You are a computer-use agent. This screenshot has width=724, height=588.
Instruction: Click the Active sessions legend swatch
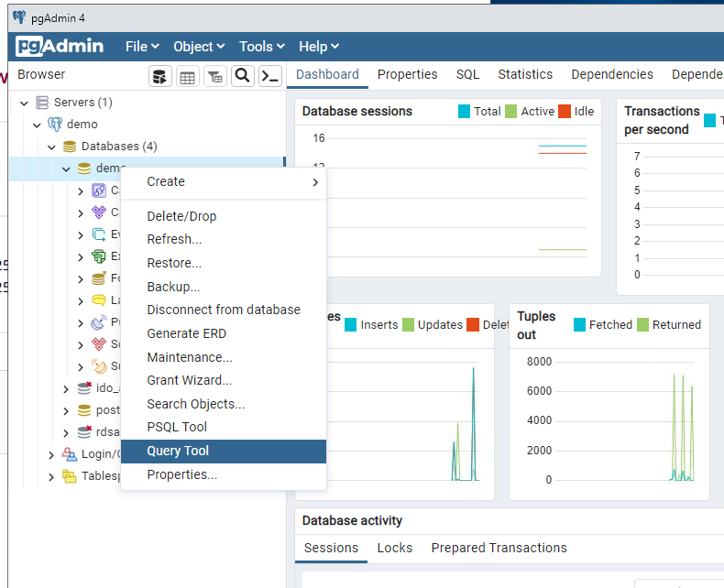(510, 111)
